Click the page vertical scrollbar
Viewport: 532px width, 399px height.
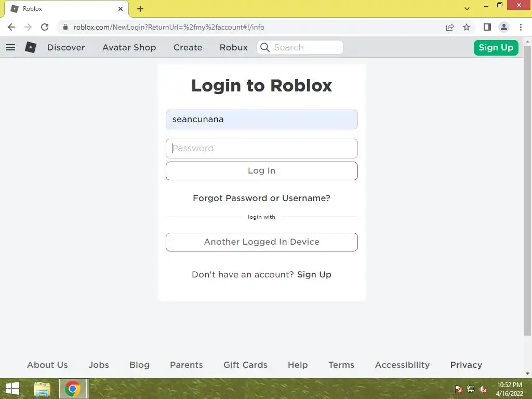tap(528, 190)
